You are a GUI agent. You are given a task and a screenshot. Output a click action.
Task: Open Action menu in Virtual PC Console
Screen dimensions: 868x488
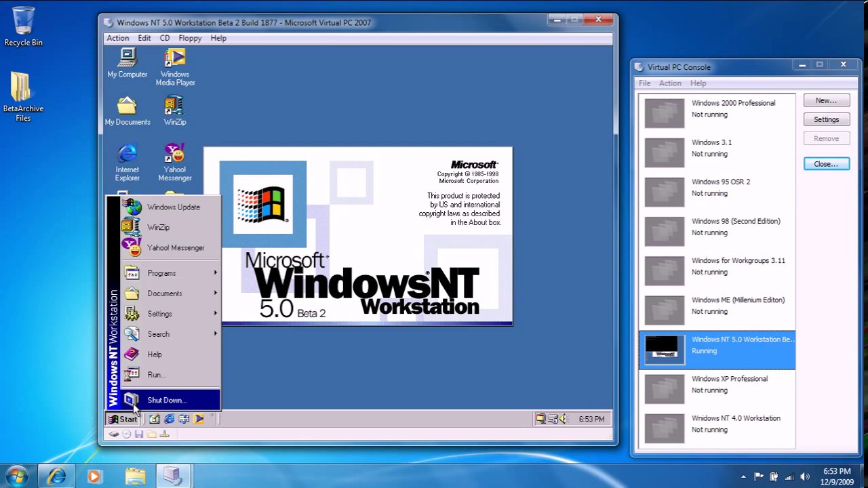coord(670,83)
